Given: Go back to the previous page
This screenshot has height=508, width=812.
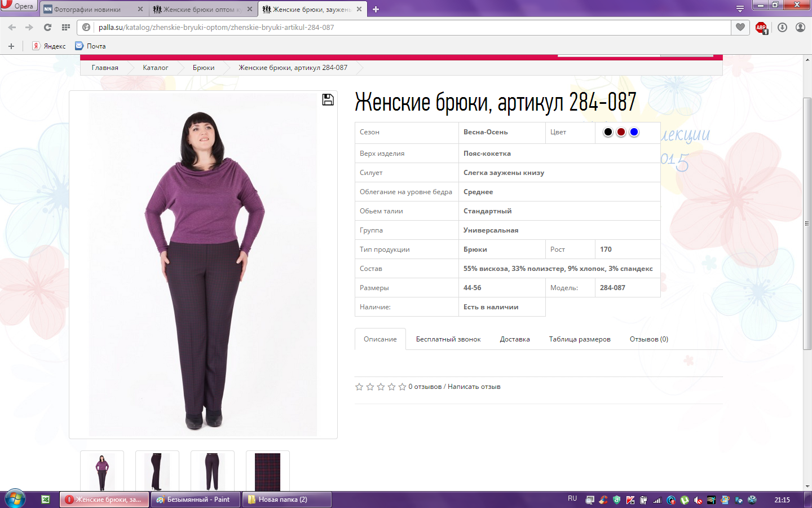Looking at the screenshot, I should pyautogui.click(x=12, y=27).
